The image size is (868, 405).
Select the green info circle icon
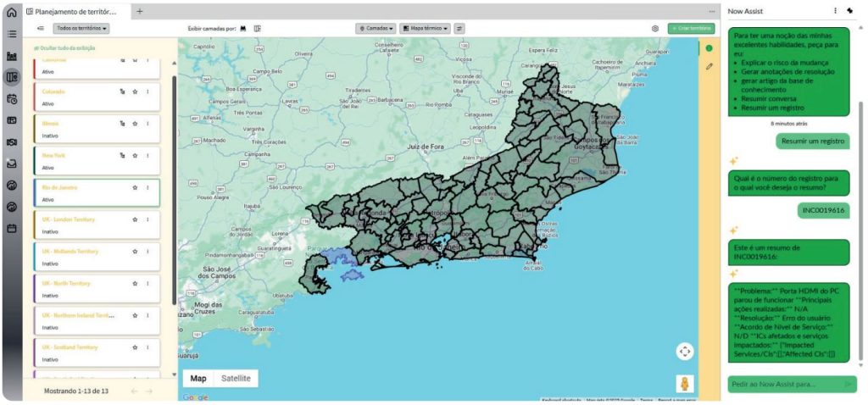click(709, 48)
